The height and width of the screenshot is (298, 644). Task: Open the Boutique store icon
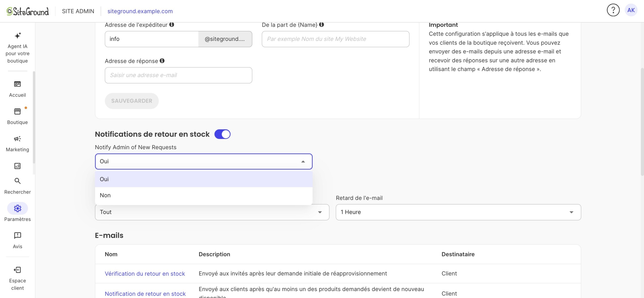click(x=17, y=111)
